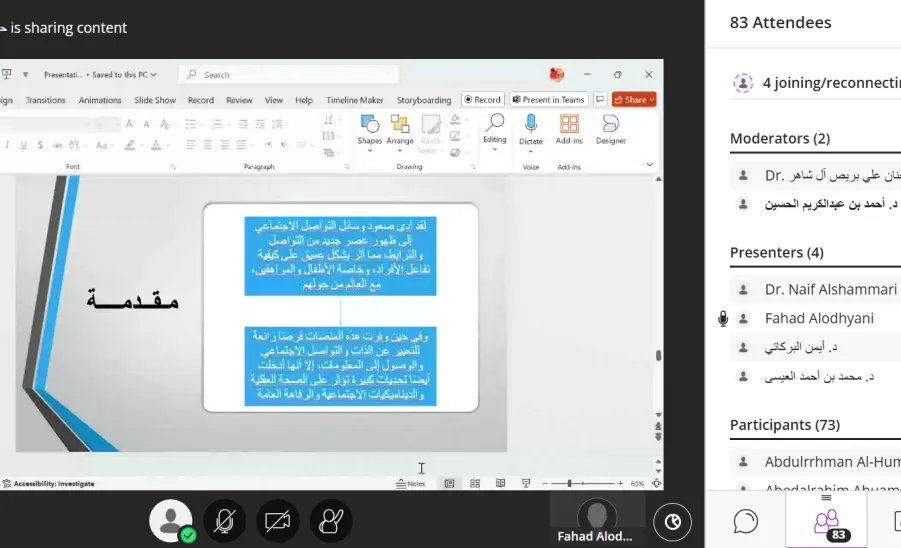Collapse the ribbon with the chevron
901x548 pixels.
tap(649, 164)
